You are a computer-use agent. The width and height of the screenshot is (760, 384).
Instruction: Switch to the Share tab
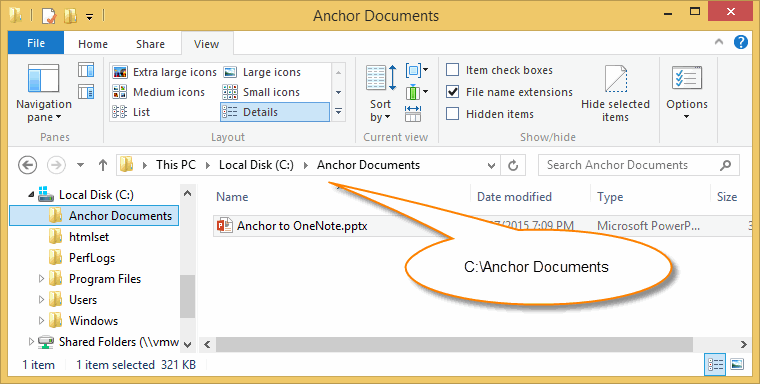click(150, 44)
